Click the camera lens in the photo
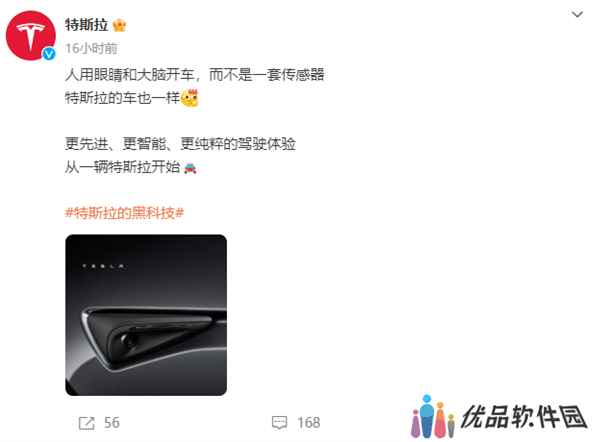Screen dimensions: 600x442 [129, 340]
